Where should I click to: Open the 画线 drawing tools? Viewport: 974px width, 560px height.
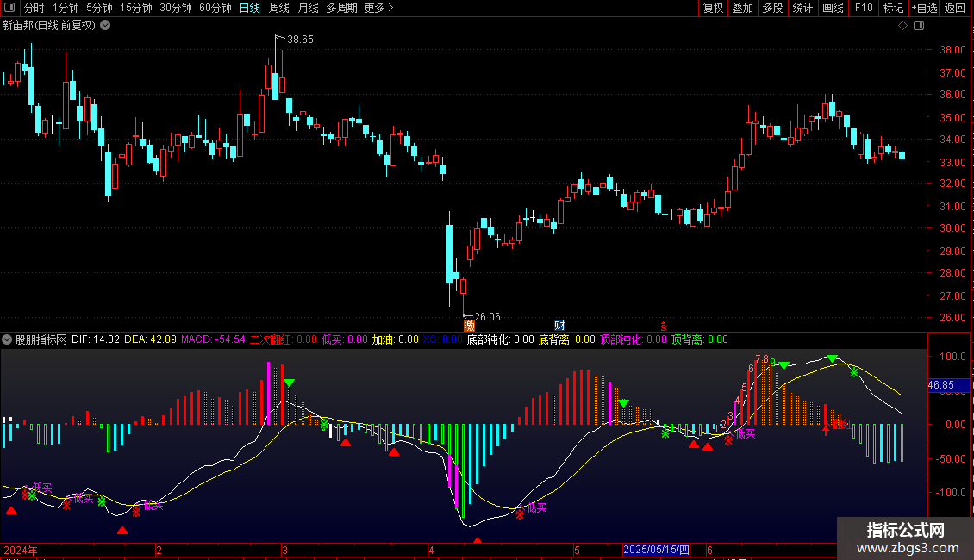833,8
